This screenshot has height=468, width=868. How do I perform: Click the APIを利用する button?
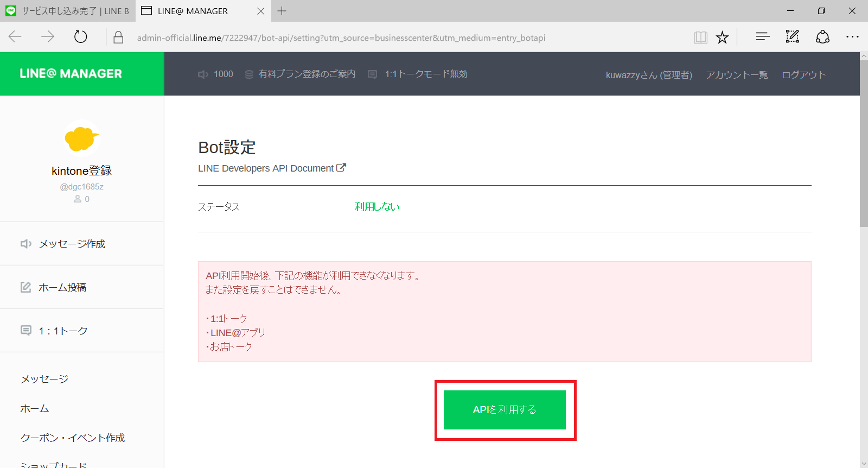[x=505, y=410]
